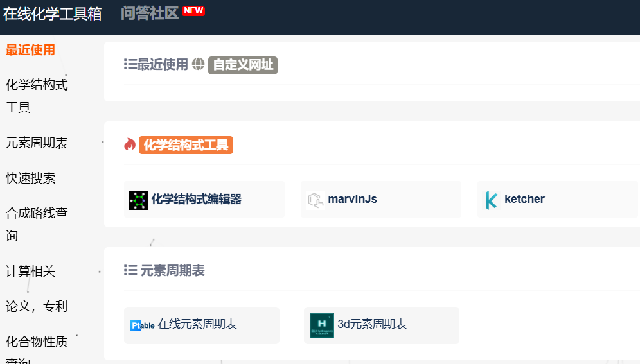The image size is (640, 364).
Task: Open the 化学结构式编辑器 link
Action: point(197,199)
